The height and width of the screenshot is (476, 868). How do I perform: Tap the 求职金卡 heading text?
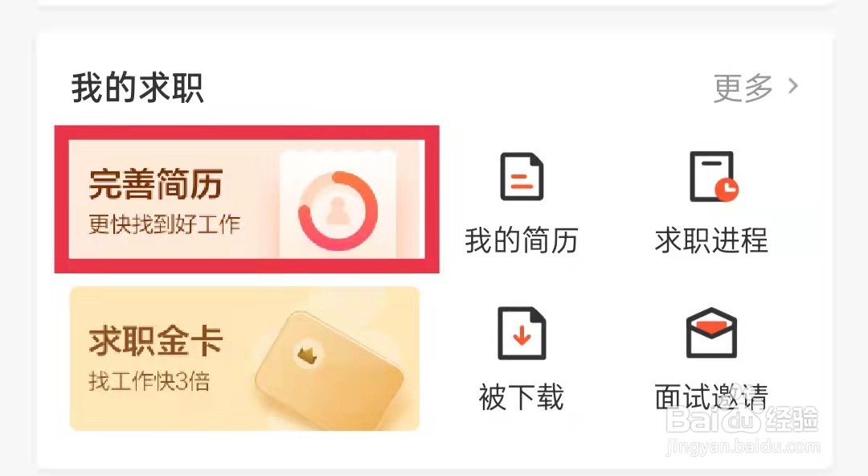pyautogui.click(x=156, y=341)
